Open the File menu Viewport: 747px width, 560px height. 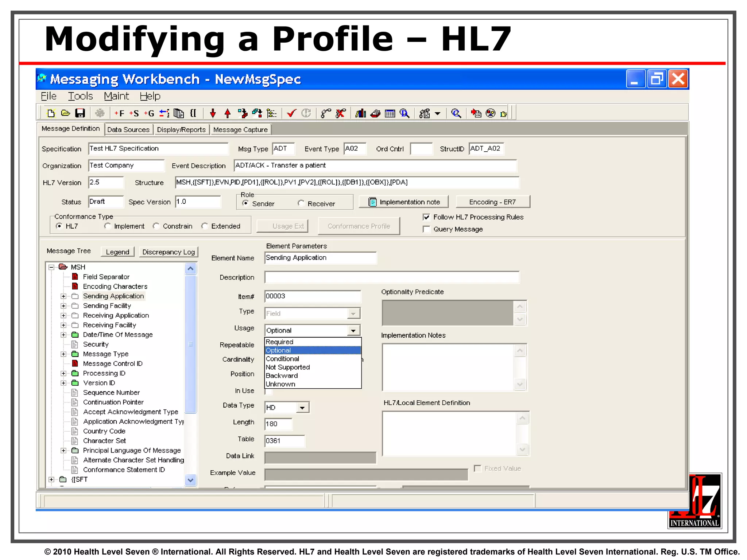pos(49,96)
